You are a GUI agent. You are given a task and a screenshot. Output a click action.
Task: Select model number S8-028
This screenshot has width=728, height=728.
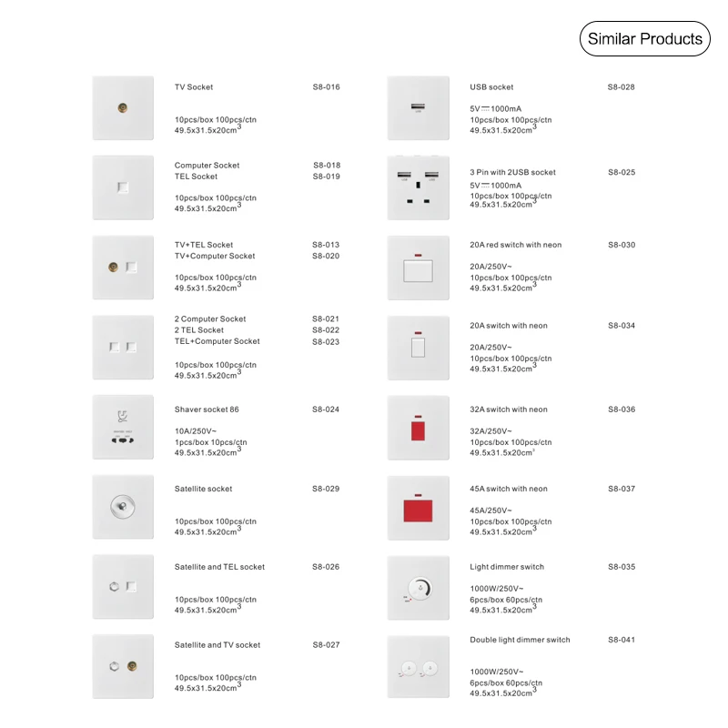622,87
